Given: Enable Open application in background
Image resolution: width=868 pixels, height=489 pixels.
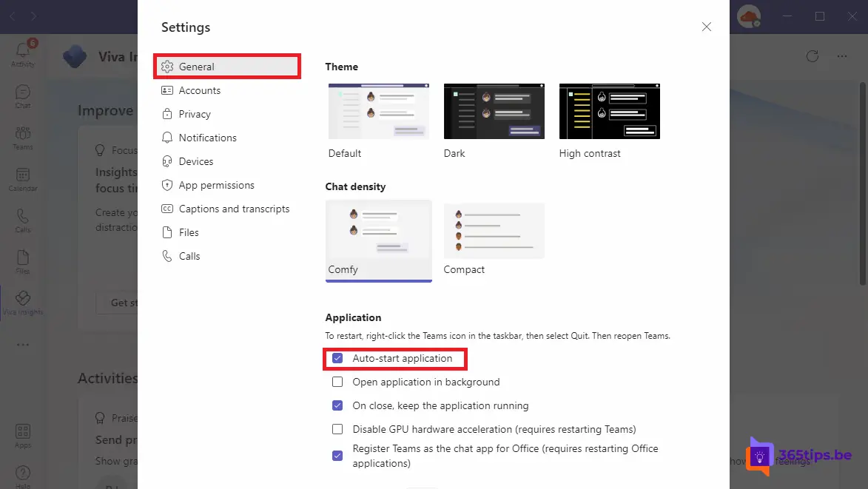Looking at the screenshot, I should click(337, 382).
